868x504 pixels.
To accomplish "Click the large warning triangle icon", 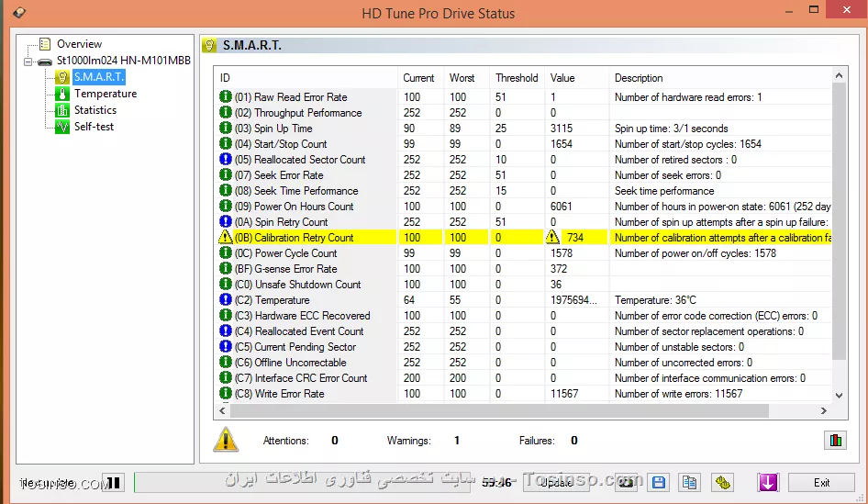I will click(x=226, y=441).
